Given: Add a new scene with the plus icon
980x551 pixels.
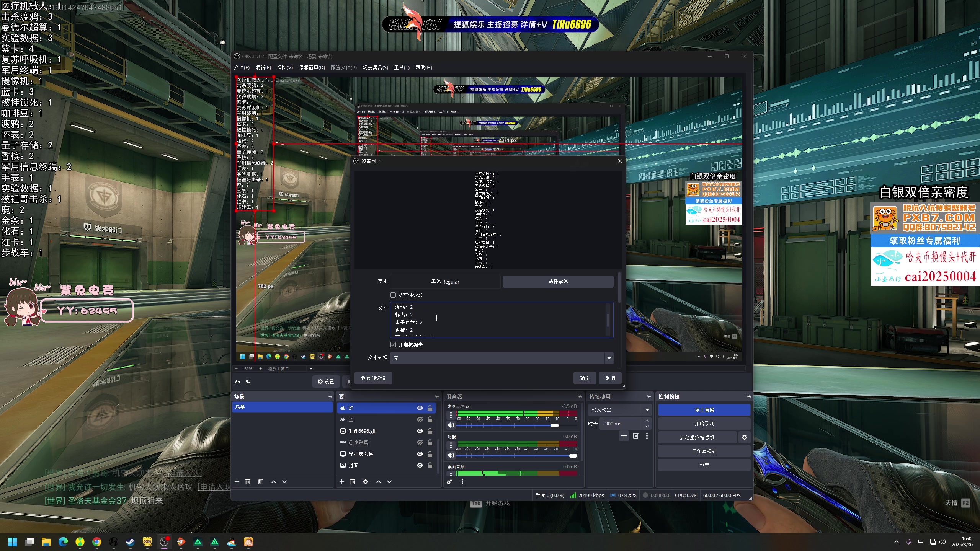Looking at the screenshot, I should (x=237, y=482).
